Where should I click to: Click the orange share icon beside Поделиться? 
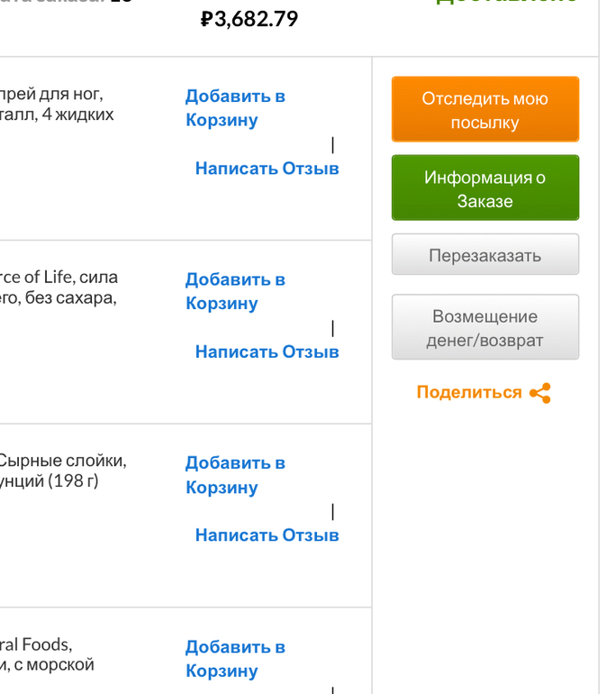[x=540, y=393]
